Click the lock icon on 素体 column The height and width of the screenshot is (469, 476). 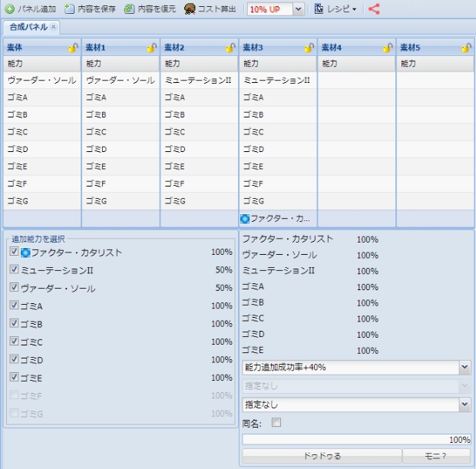pos(73,48)
